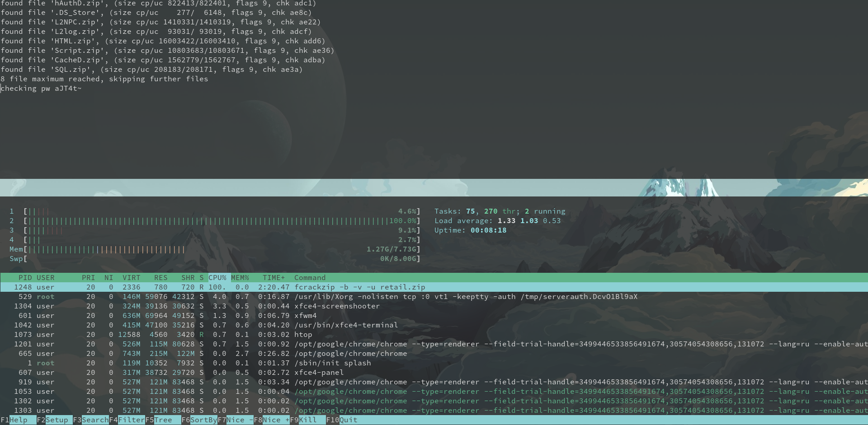868x425 pixels.
Task: Click the found file 'L2log.zip' line
Action: point(156,32)
